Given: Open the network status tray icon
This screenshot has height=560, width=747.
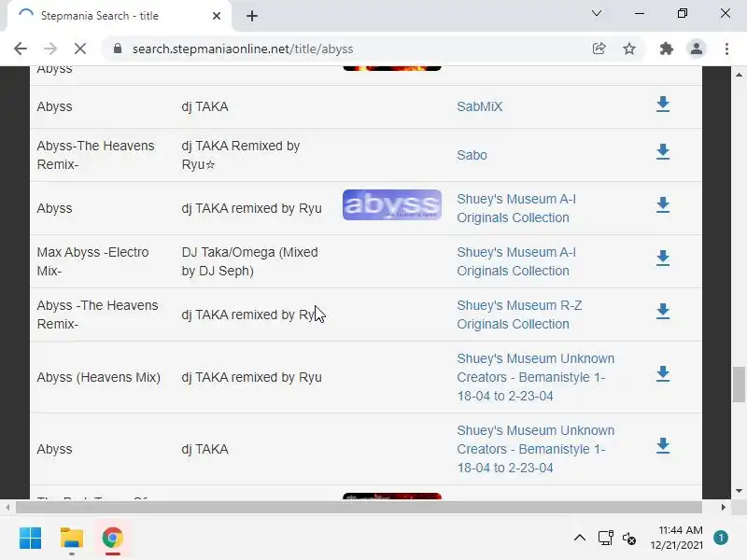Looking at the screenshot, I should point(605,539).
